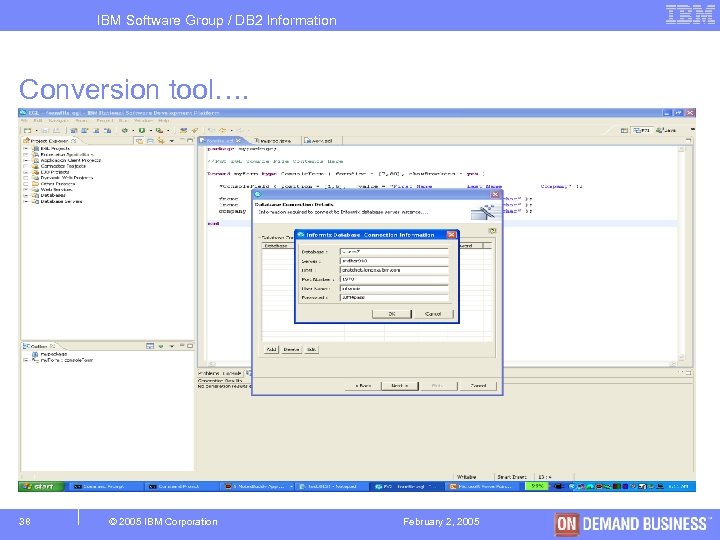Click the Outline panel sort icon
Screen dimensions: 720x540
(x=150, y=346)
